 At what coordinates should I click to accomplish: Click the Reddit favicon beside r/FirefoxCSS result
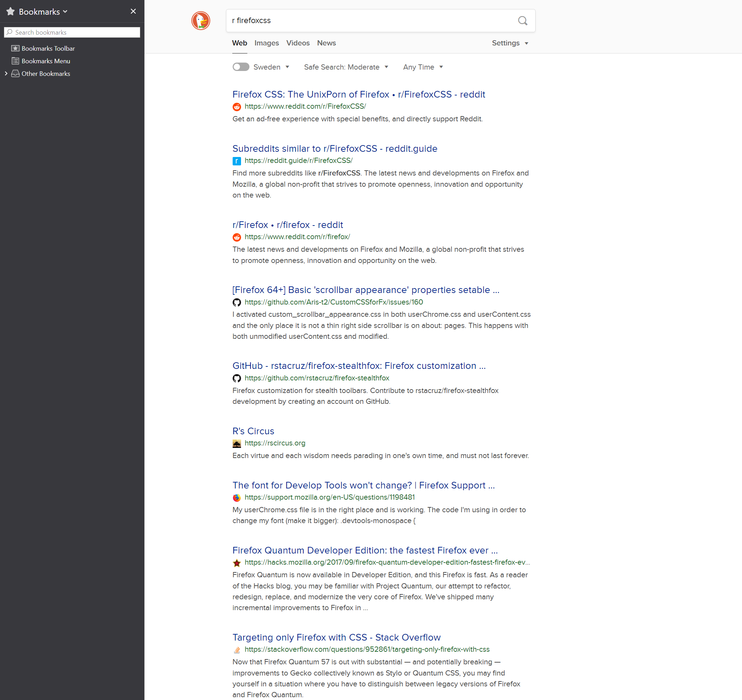[236, 107]
